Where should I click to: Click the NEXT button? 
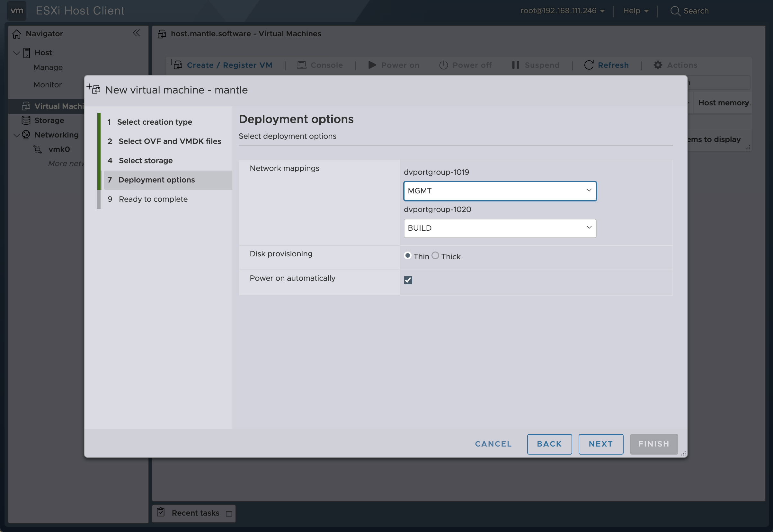click(601, 444)
